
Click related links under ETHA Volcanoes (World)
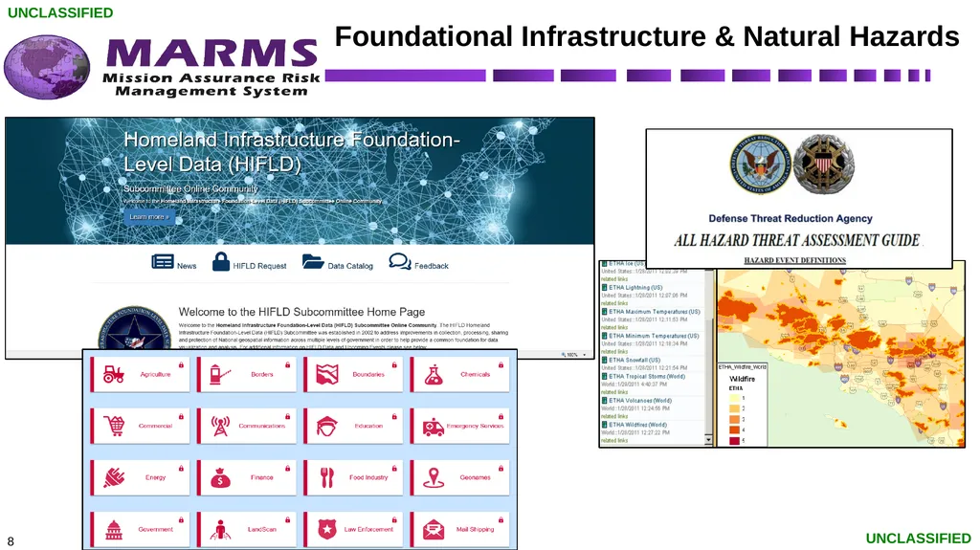614,416
